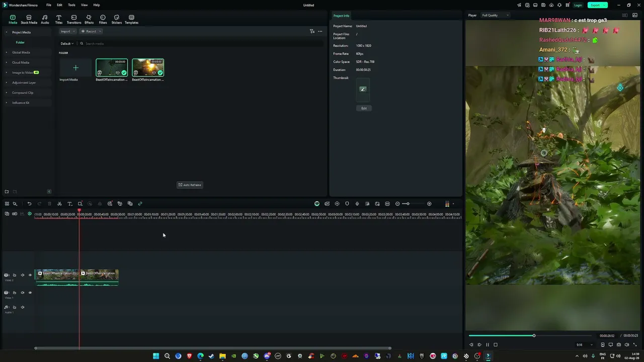Toggle Video 1 track visibility

click(x=30, y=293)
